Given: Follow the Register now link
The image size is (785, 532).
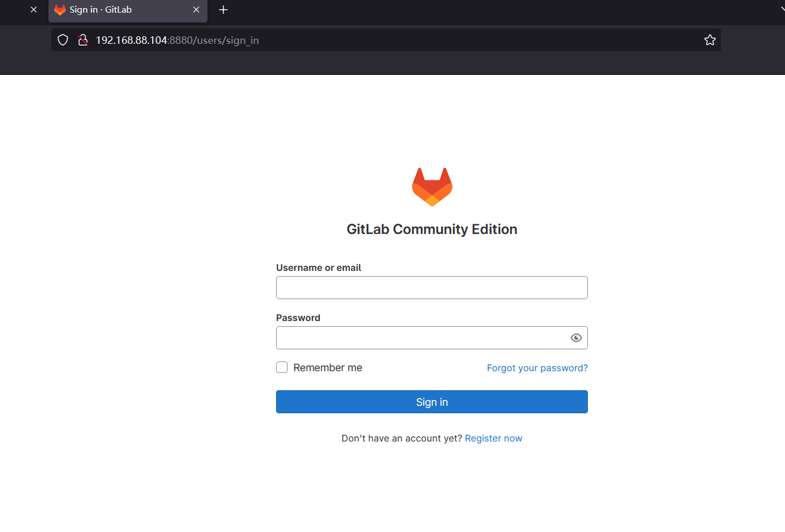Looking at the screenshot, I should coord(493,438).
